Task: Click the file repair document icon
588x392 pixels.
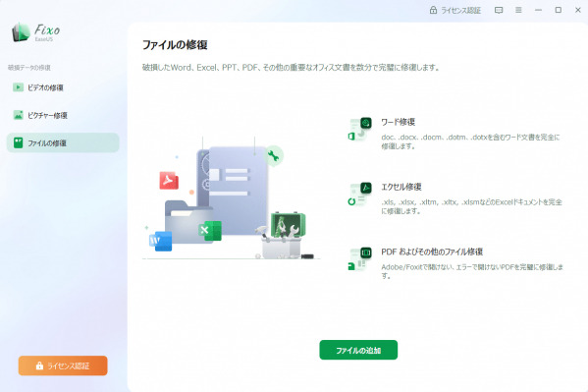Action: click(x=18, y=142)
